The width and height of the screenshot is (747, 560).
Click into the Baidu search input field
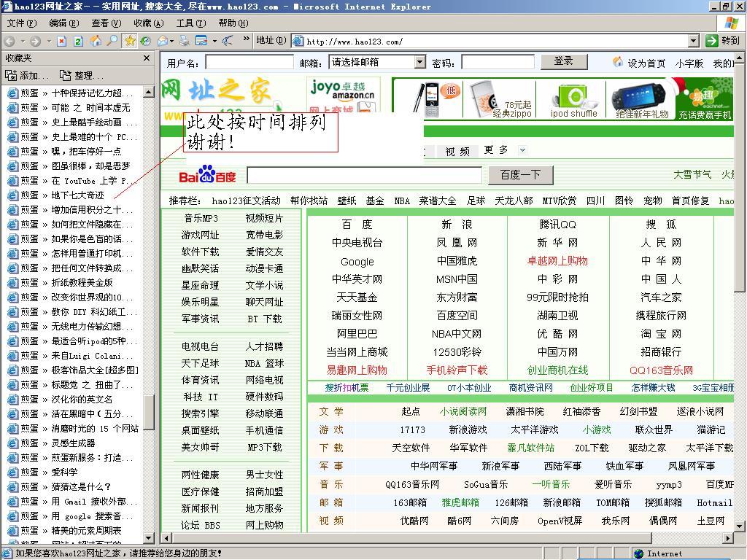[x=365, y=176]
